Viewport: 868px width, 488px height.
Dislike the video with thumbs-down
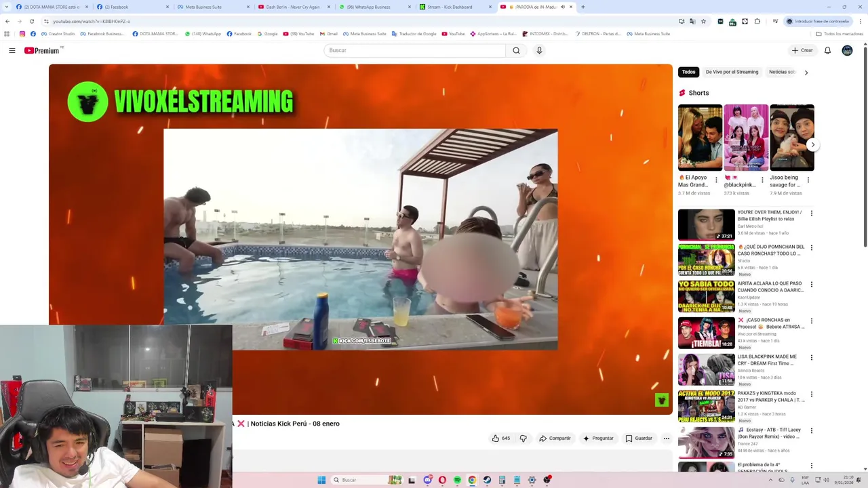pos(523,439)
